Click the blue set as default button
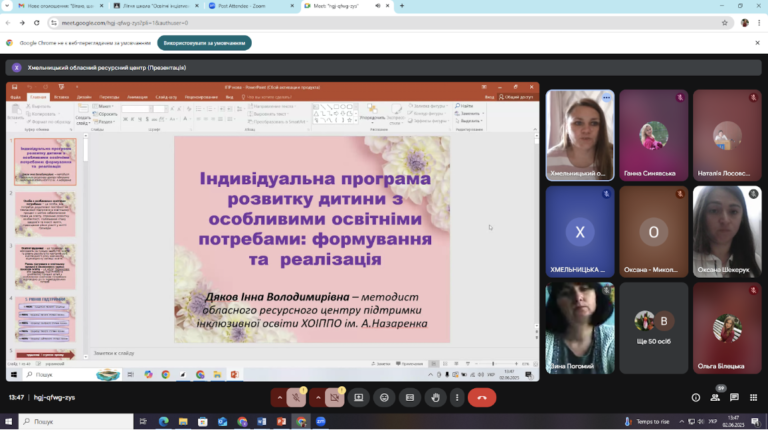Viewport: 768px width, 432px height. click(204, 43)
